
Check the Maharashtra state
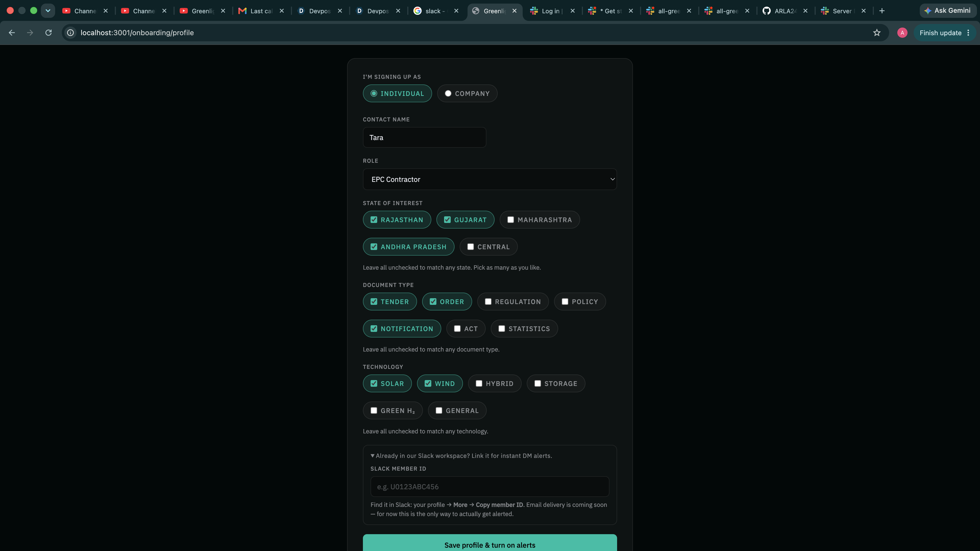point(540,220)
